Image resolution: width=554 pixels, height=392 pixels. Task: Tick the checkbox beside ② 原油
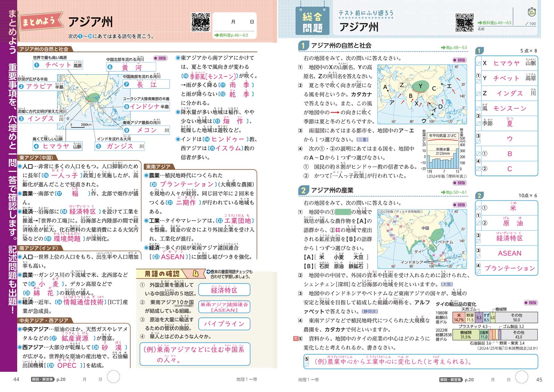tap(478, 223)
